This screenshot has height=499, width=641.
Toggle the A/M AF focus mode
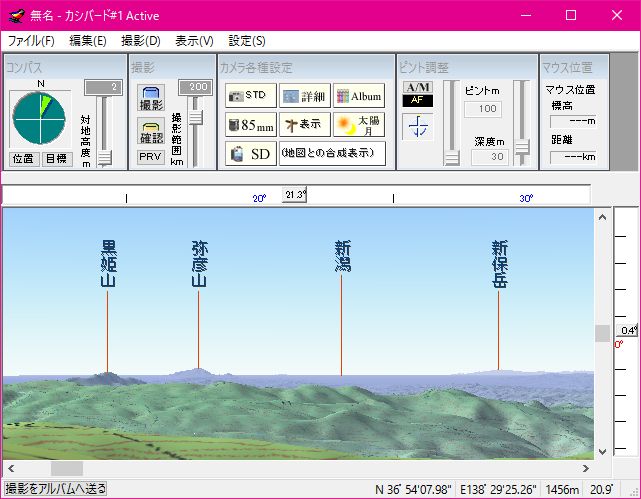[x=417, y=94]
